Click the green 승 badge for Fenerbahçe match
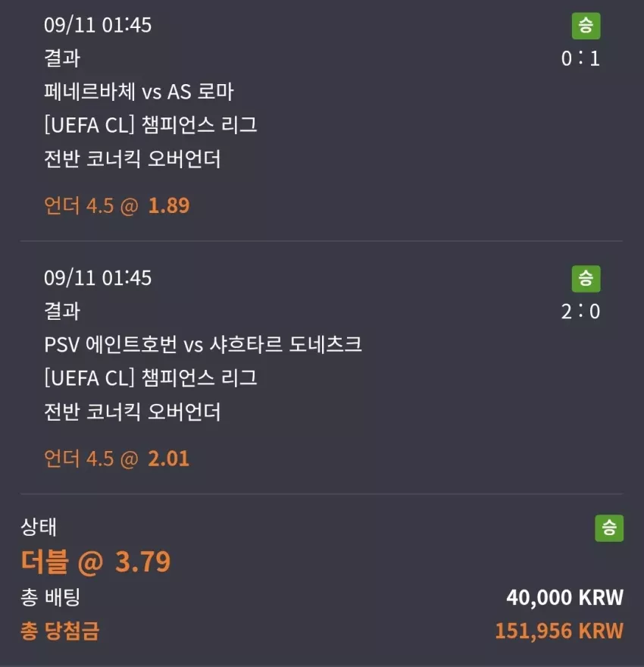 [586, 26]
